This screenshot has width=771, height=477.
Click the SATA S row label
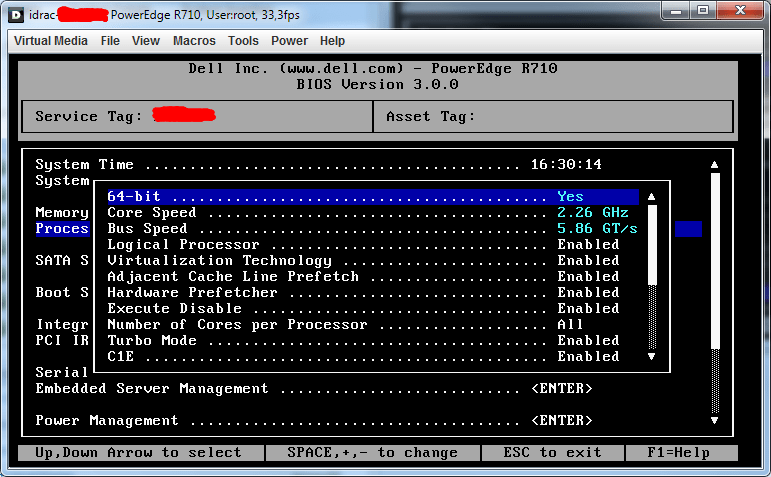coord(62,261)
